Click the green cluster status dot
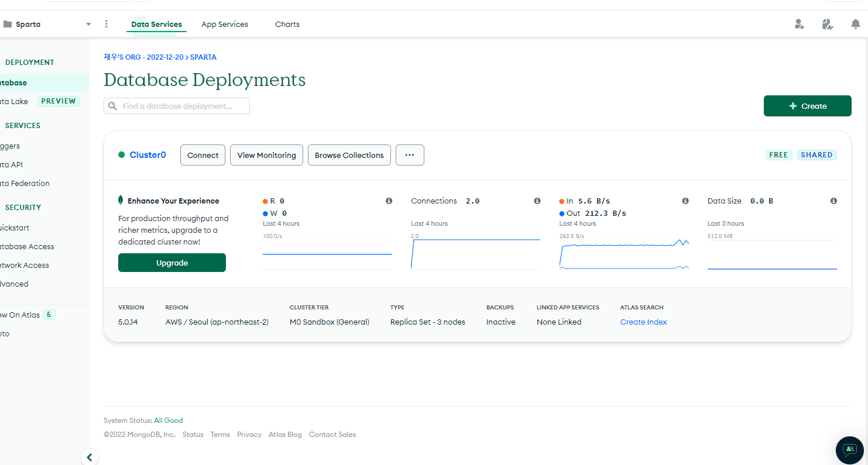This screenshot has width=868, height=465. 122,155
